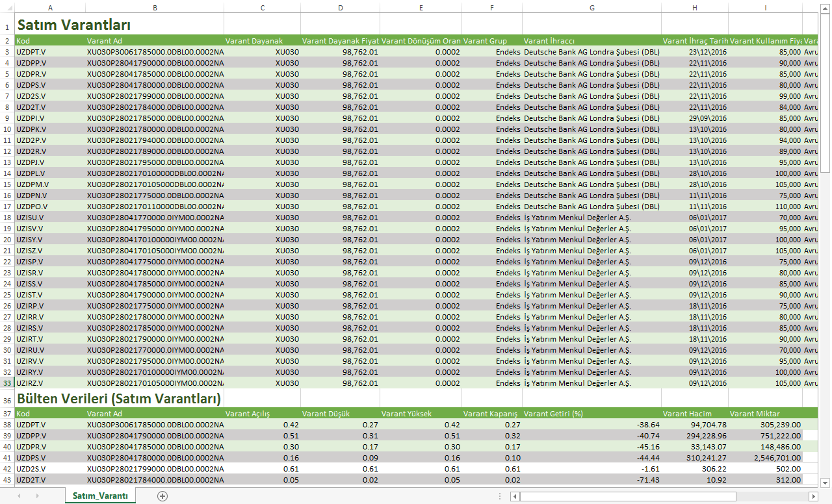Click value -71.43 in row 43

(x=592, y=480)
